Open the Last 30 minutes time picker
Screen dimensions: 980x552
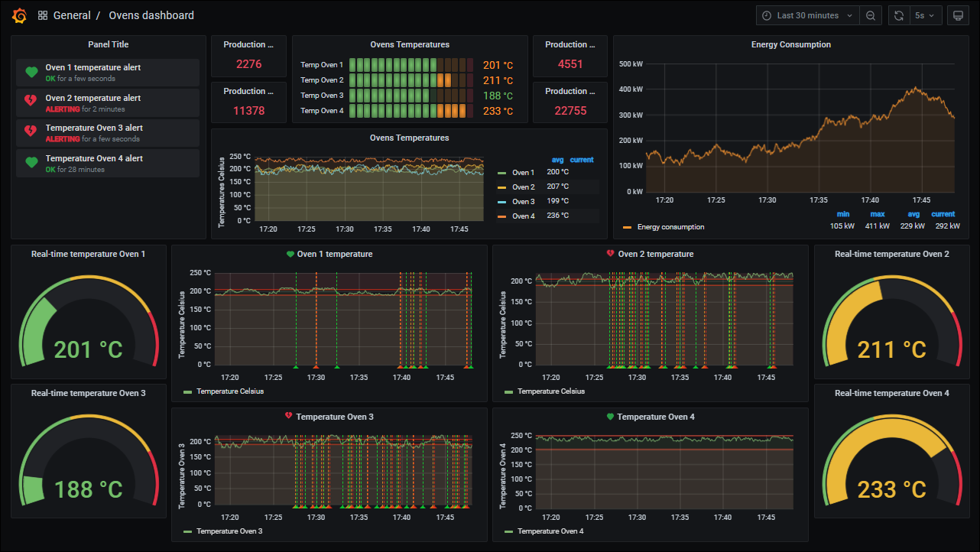click(807, 15)
